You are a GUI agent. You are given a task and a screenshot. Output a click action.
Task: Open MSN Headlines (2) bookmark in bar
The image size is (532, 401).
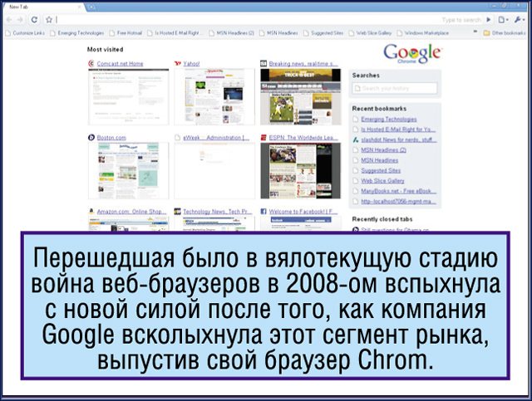tap(231, 33)
